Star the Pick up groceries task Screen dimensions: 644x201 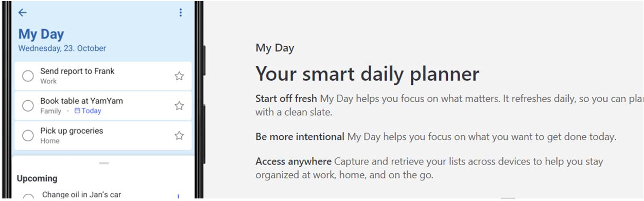[x=179, y=136]
